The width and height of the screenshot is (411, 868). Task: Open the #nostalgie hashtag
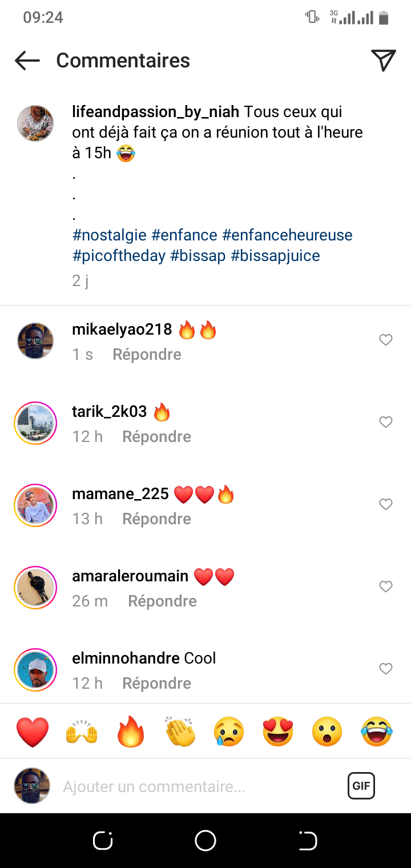(110, 235)
